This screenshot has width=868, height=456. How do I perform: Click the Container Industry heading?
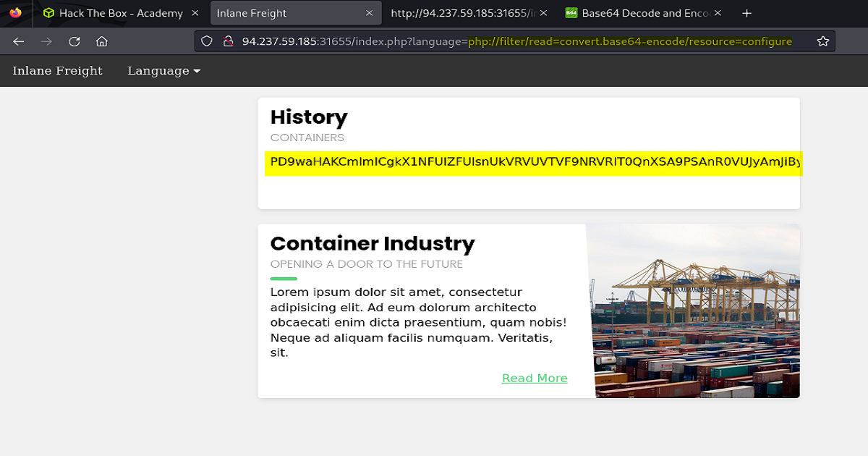(373, 243)
